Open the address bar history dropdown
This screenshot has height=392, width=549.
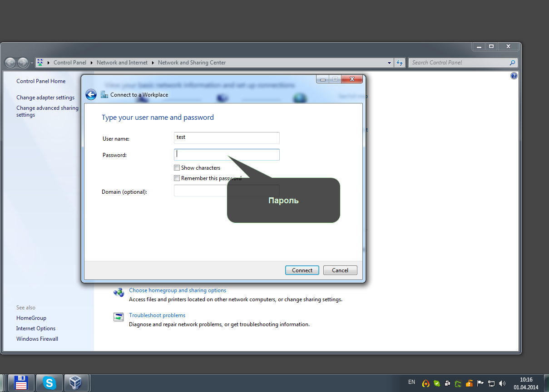390,63
